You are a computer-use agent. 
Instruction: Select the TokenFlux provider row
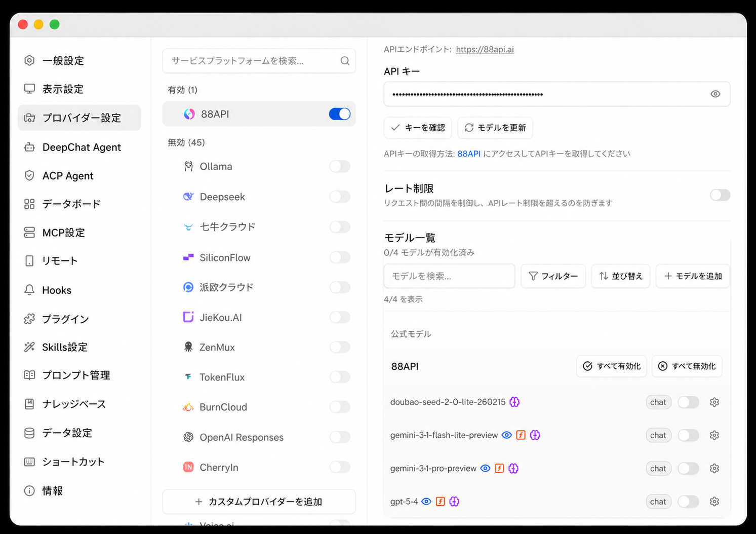(x=259, y=377)
